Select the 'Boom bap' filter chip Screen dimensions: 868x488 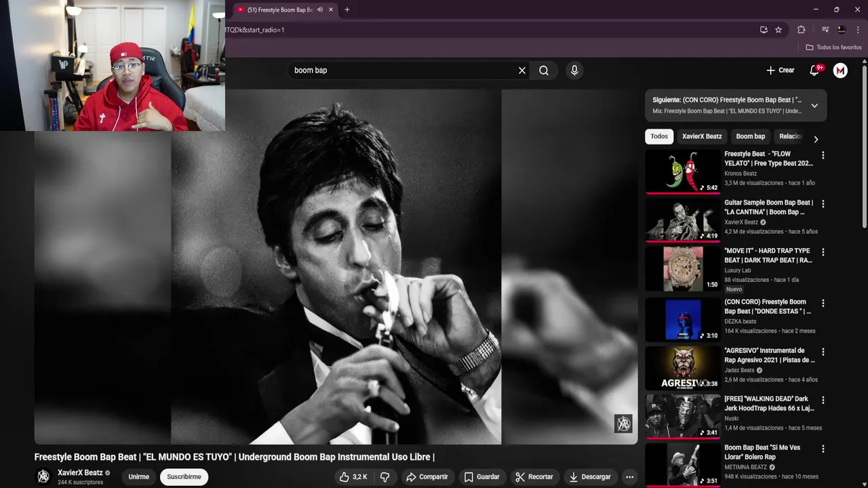tap(750, 136)
